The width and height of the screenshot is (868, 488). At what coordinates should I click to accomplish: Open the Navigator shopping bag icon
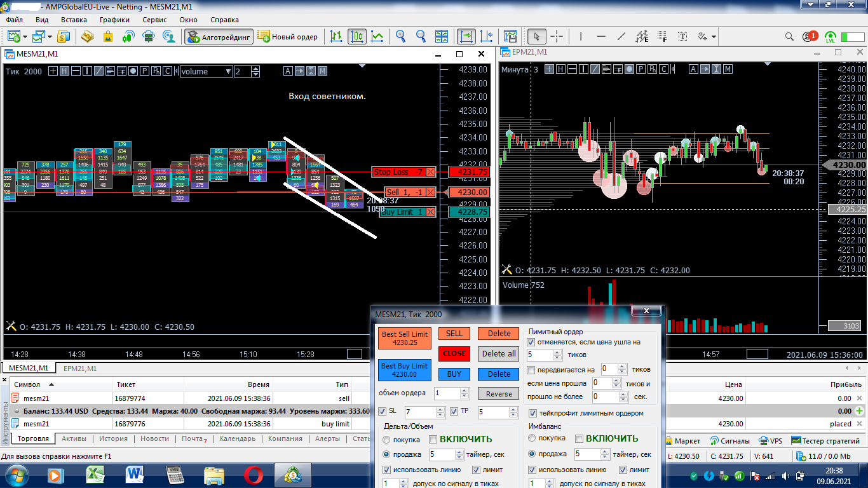tap(108, 36)
